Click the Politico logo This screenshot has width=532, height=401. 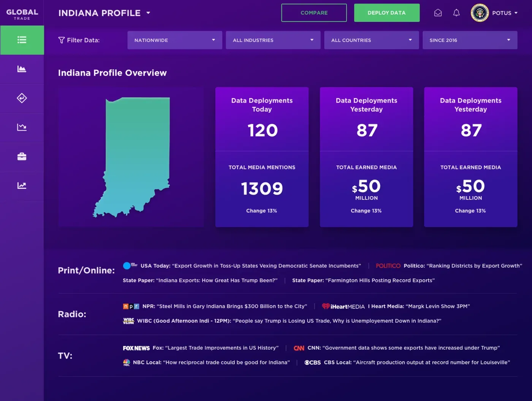tap(388, 266)
